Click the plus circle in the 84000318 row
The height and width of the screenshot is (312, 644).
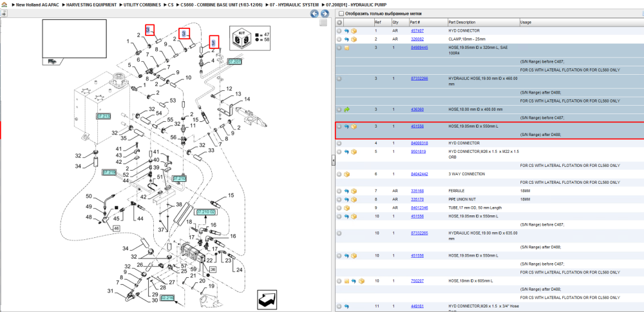(339, 143)
